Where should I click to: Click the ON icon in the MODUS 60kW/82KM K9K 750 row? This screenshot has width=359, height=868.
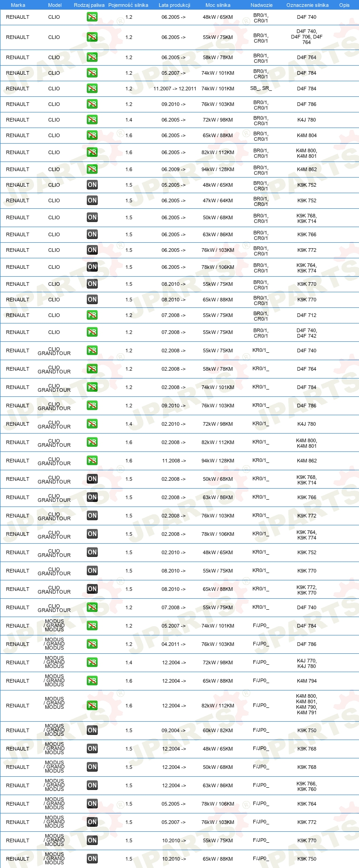pos(92,730)
